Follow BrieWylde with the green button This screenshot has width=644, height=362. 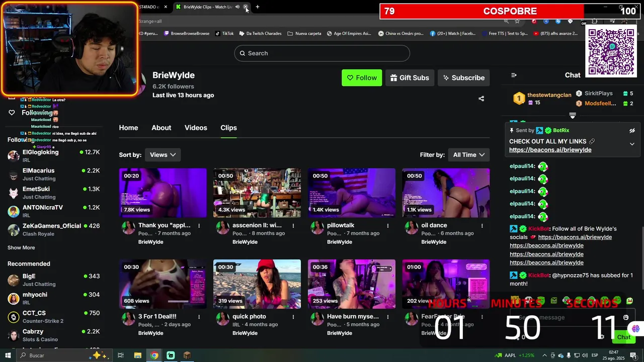tap(362, 78)
